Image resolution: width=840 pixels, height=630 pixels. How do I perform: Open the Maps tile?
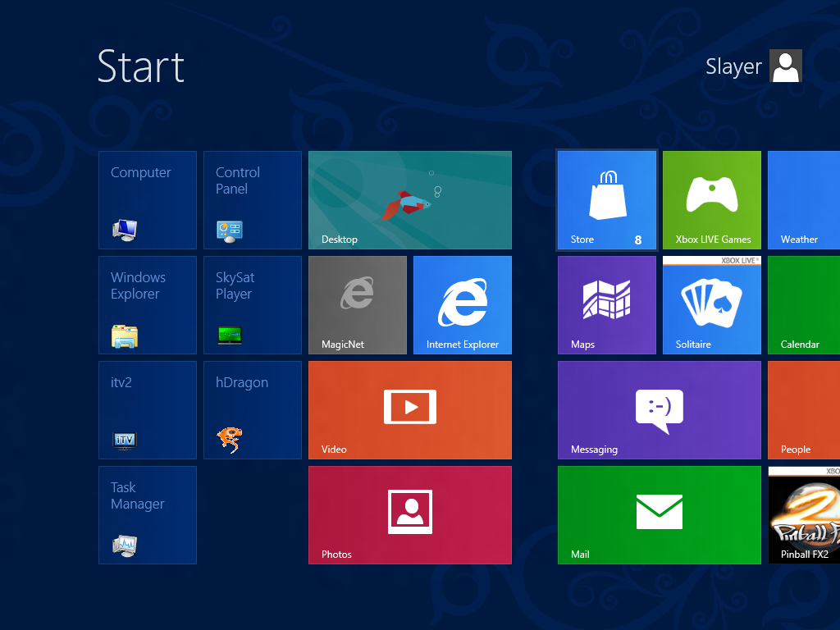[606, 305]
